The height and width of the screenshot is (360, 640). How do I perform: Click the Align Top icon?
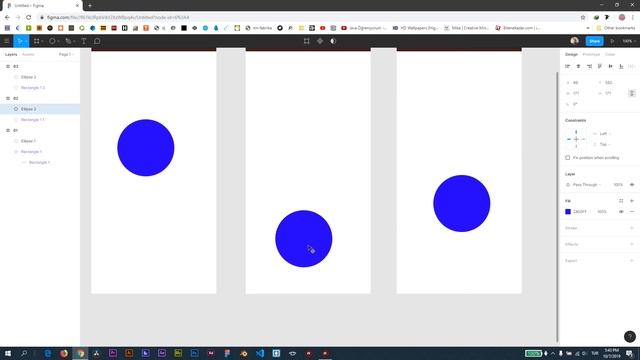(x=600, y=66)
